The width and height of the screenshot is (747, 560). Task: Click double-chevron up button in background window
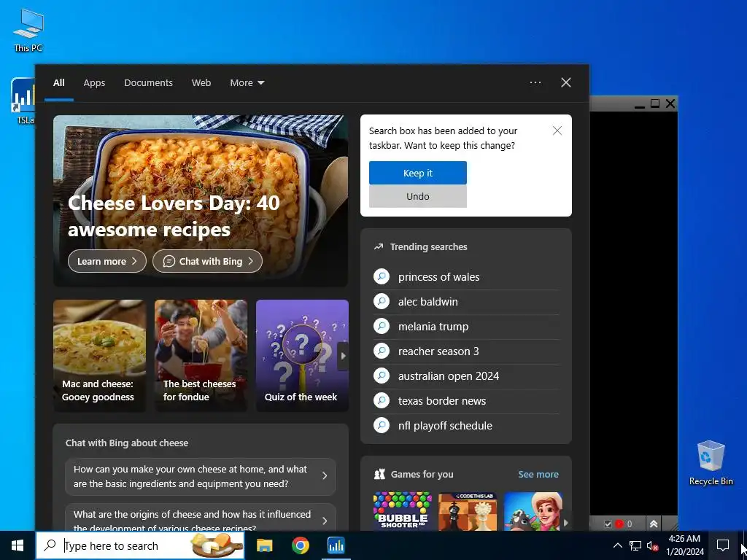tap(654, 524)
